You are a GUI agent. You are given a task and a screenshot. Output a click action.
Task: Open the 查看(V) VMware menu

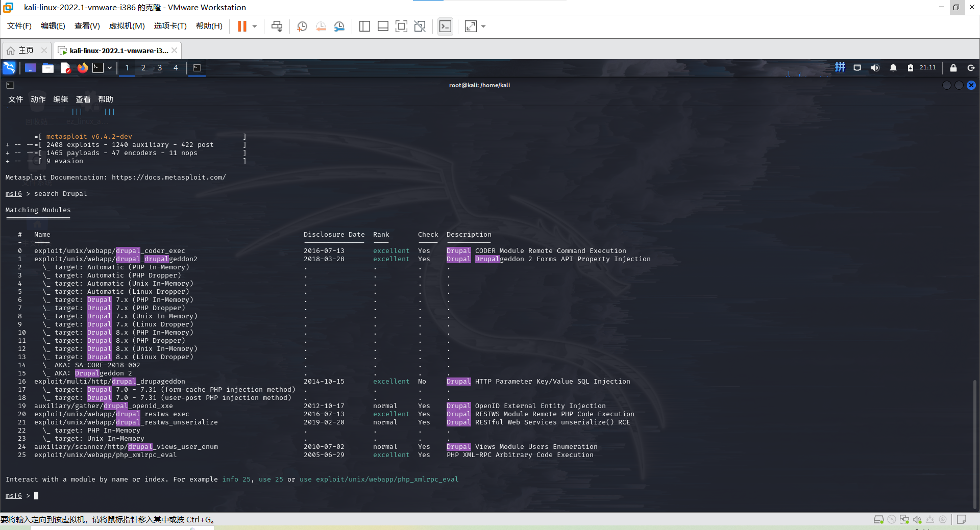(x=87, y=26)
